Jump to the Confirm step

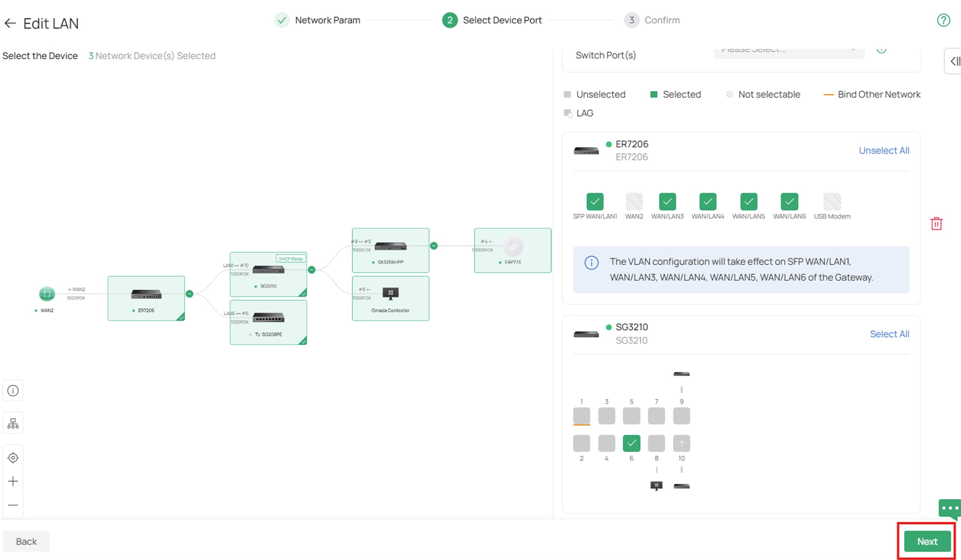click(x=661, y=20)
